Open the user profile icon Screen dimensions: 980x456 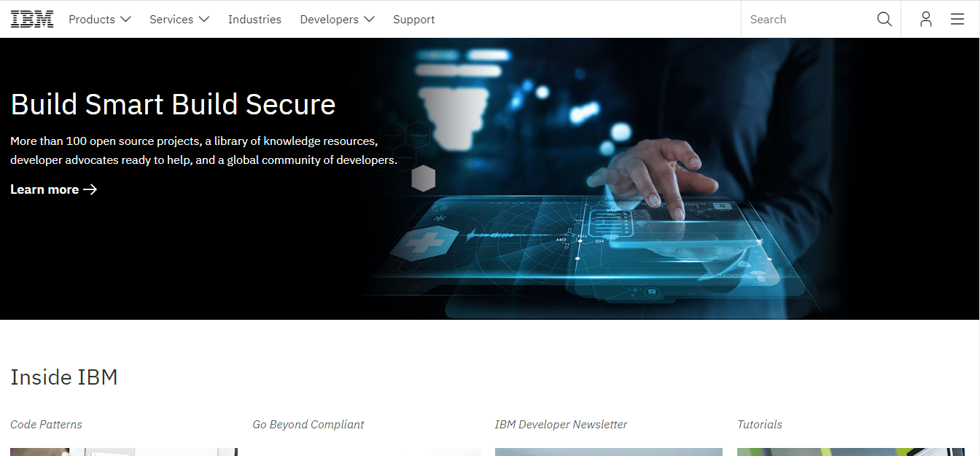pyautogui.click(x=926, y=20)
